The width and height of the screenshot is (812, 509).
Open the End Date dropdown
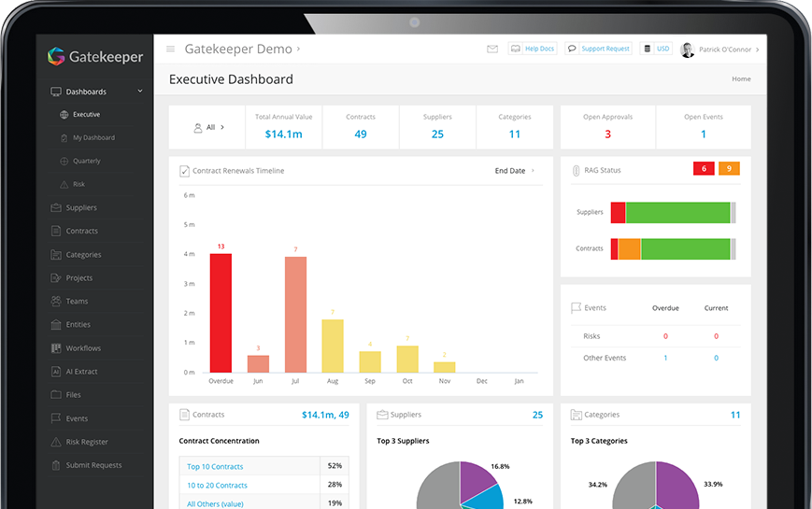pyautogui.click(x=515, y=171)
